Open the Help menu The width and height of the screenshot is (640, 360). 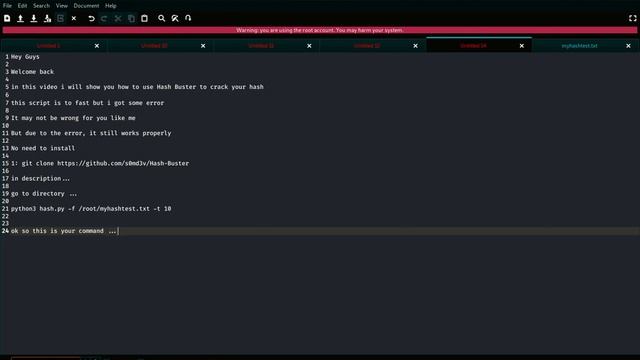pos(111,6)
